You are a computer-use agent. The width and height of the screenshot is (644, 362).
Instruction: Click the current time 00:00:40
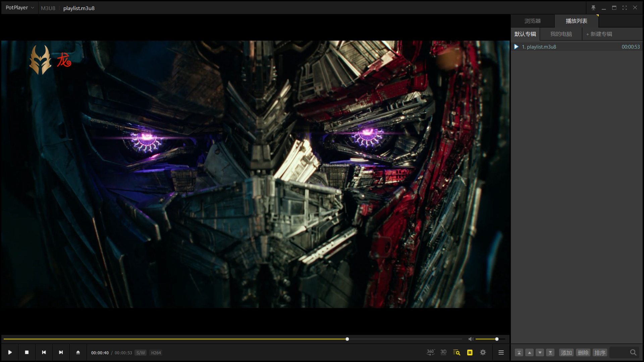coord(100,353)
